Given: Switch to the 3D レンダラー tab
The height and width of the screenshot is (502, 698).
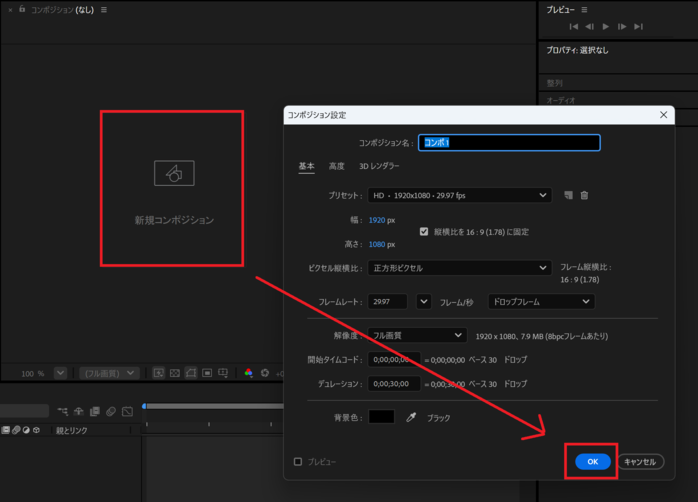Looking at the screenshot, I should [x=379, y=166].
